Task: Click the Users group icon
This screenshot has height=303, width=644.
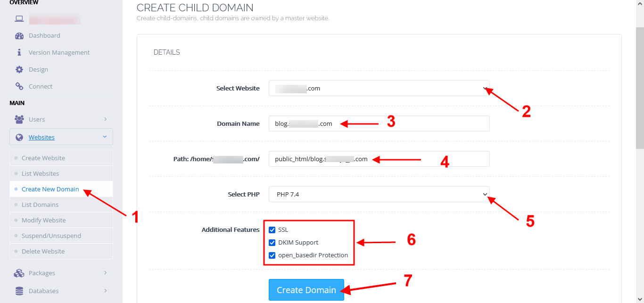Action: pos(19,119)
